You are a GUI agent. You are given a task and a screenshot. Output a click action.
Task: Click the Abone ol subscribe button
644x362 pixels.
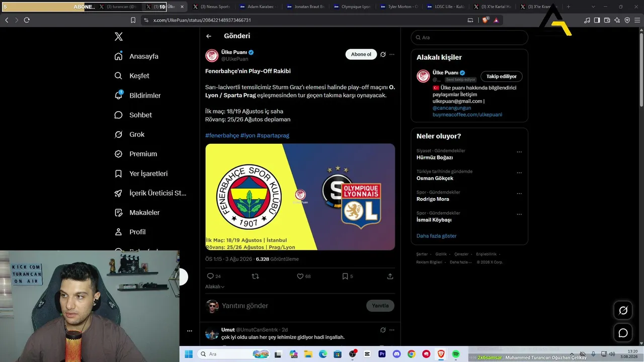pyautogui.click(x=361, y=54)
